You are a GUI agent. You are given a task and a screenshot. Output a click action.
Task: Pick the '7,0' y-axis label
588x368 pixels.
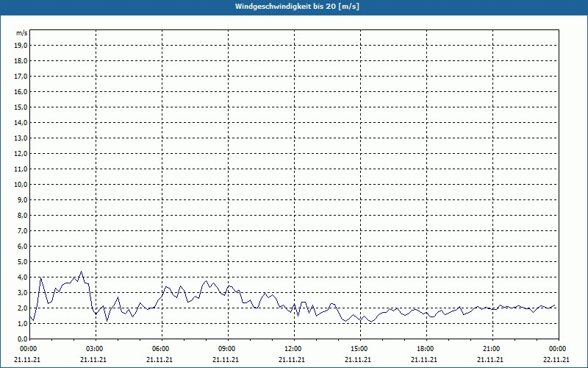point(22,230)
